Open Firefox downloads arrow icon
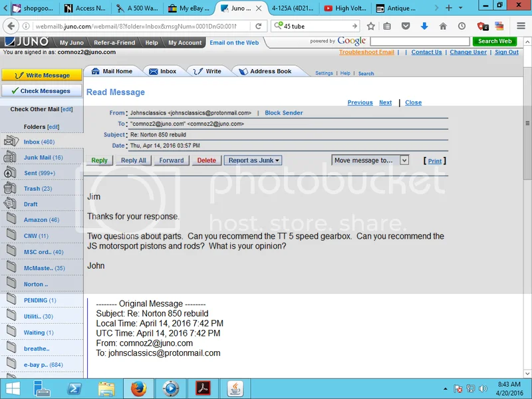 point(424,26)
